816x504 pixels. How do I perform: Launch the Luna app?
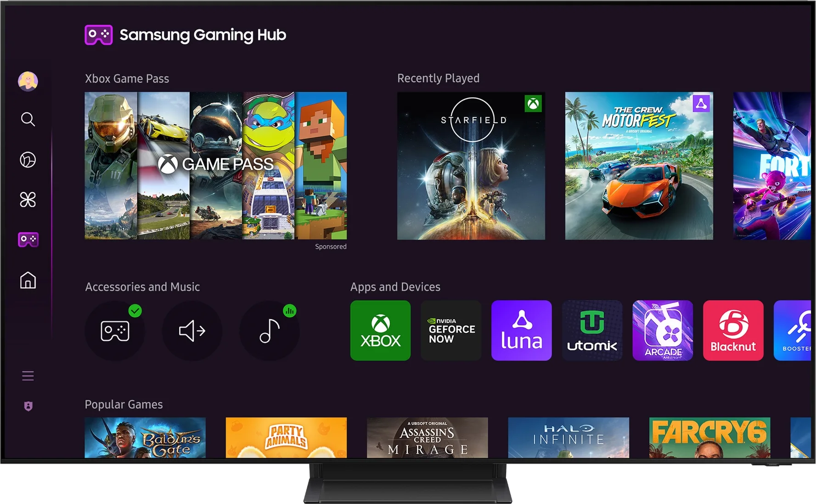(x=522, y=330)
